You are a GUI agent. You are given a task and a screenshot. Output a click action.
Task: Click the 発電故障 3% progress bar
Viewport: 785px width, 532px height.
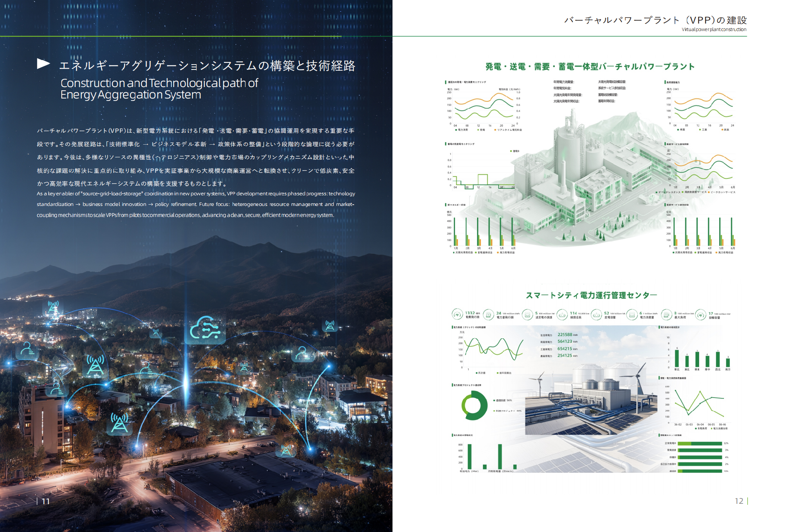click(x=700, y=450)
